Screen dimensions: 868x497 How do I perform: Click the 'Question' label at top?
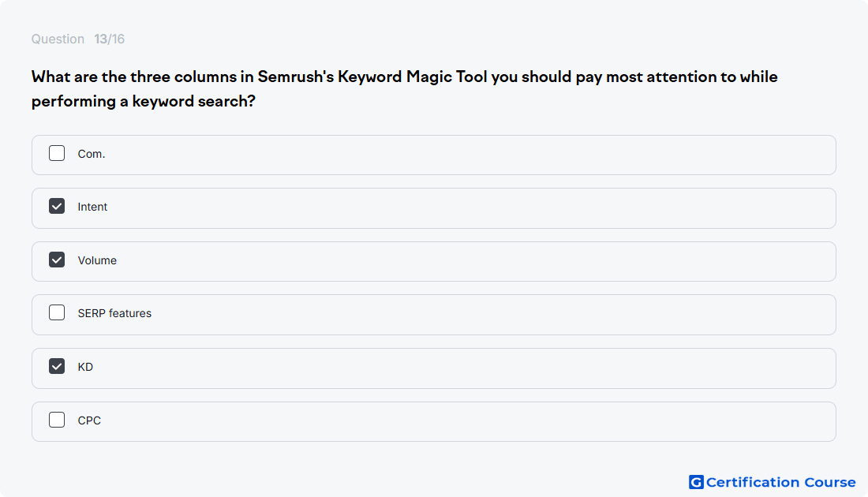58,39
